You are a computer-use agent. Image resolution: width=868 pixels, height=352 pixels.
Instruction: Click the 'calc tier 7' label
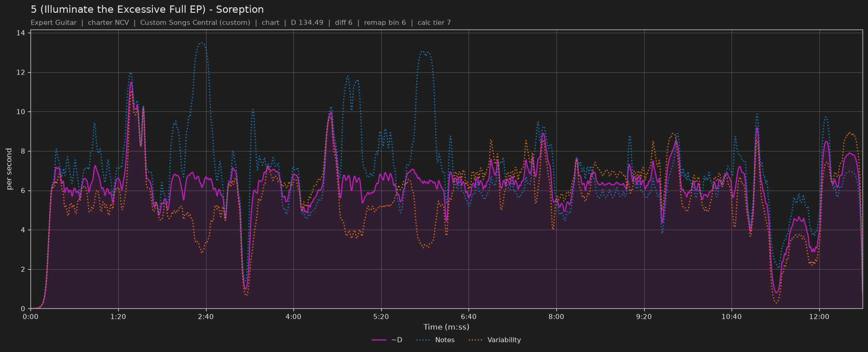(434, 23)
